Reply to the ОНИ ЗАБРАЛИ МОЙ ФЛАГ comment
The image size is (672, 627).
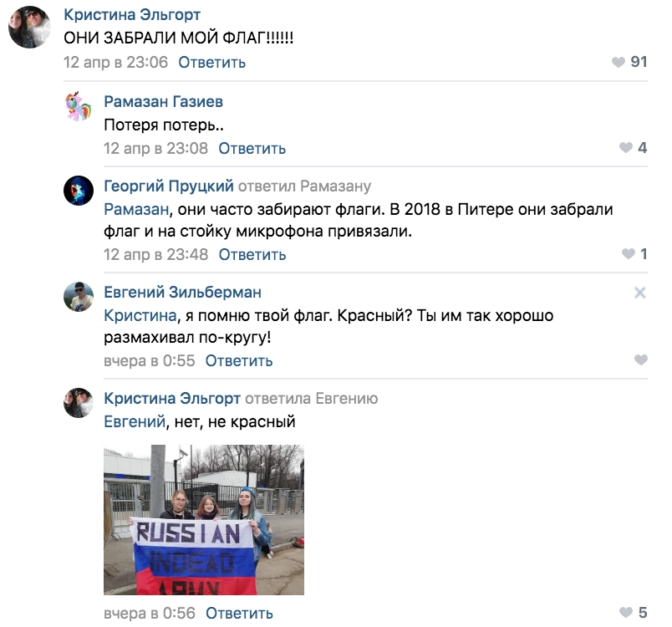pyautogui.click(x=211, y=63)
